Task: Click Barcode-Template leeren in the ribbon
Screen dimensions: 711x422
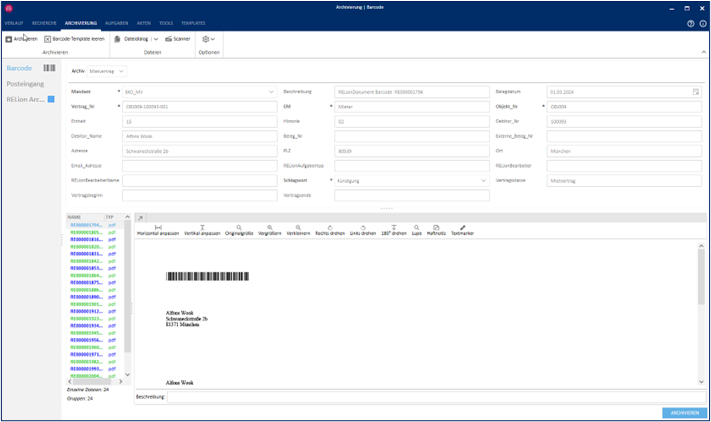Action: 73,39
